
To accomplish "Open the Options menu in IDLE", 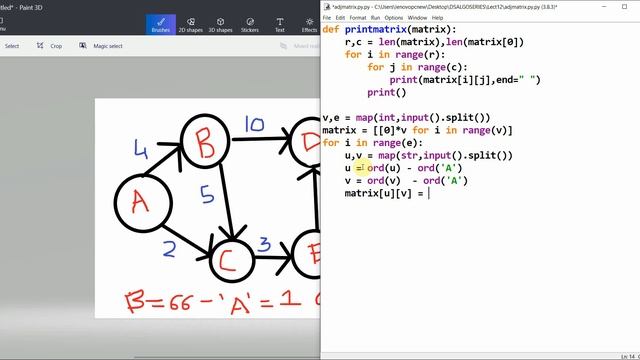I will (x=393, y=18).
